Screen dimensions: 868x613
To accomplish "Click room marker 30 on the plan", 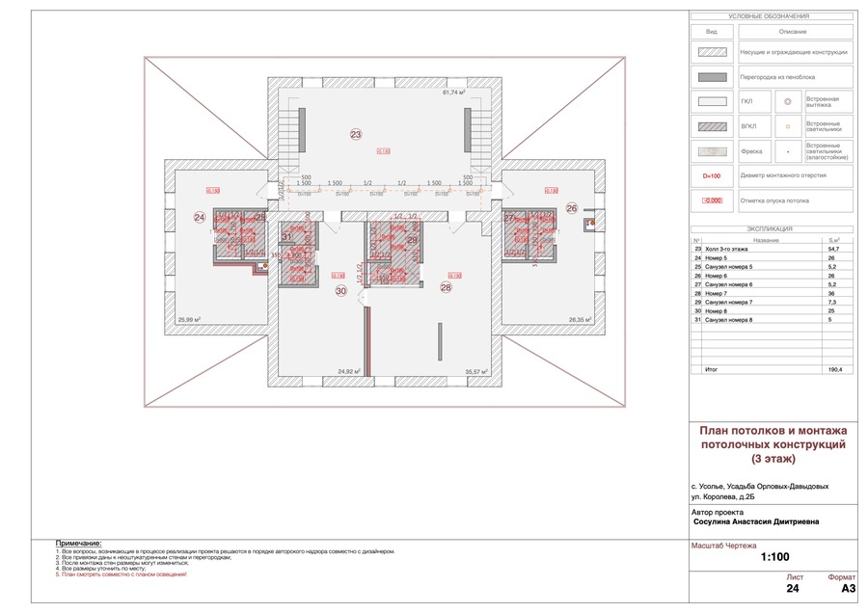I will 341,291.
